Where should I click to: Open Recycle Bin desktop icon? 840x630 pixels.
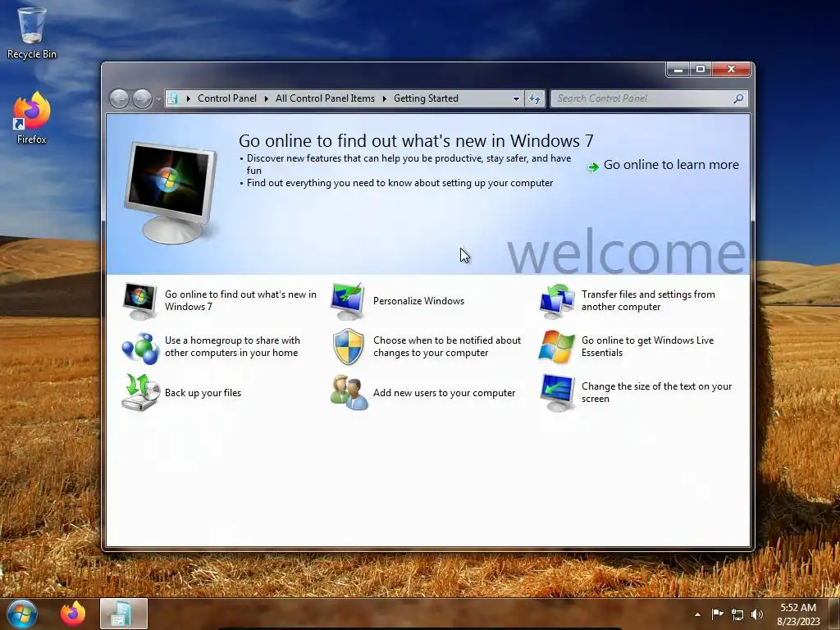pos(32,32)
